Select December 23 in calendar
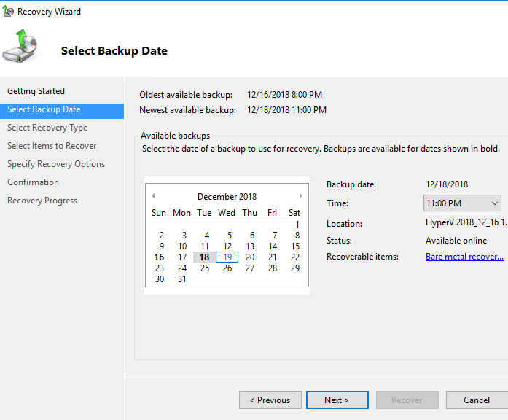 160,268
